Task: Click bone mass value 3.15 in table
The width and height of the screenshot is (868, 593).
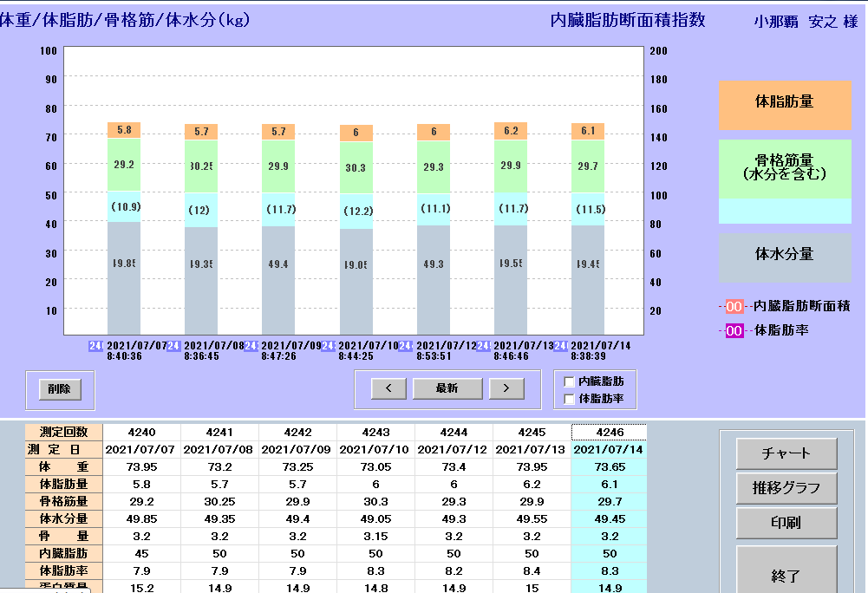Action: (375, 536)
